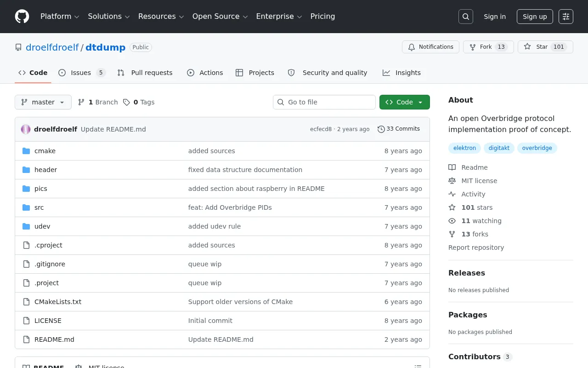Viewport: 588px width, 368px height.
Task: Expand the Platform menu
Action: [60, 17]
